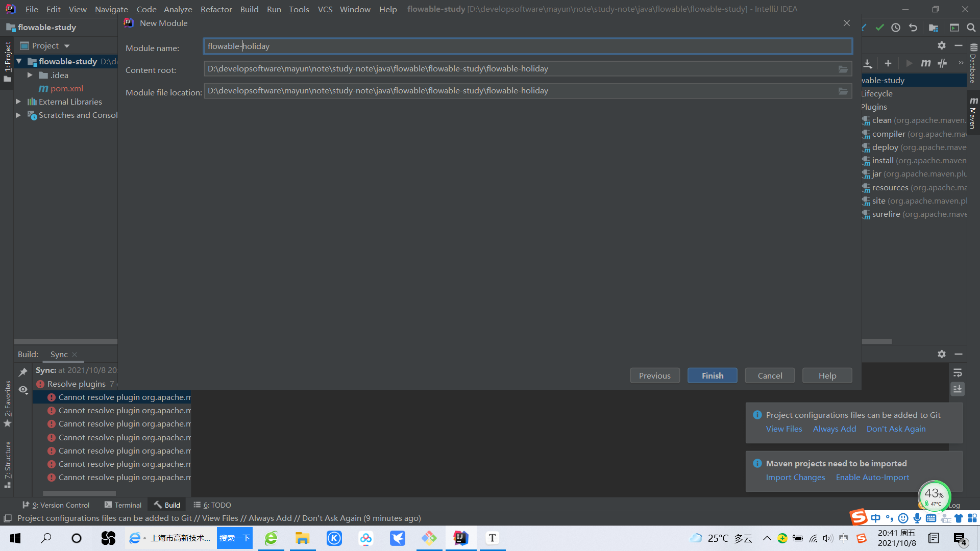Click the Finish button
This screenshot has height=551, width=980.
[x=712, y=375]
